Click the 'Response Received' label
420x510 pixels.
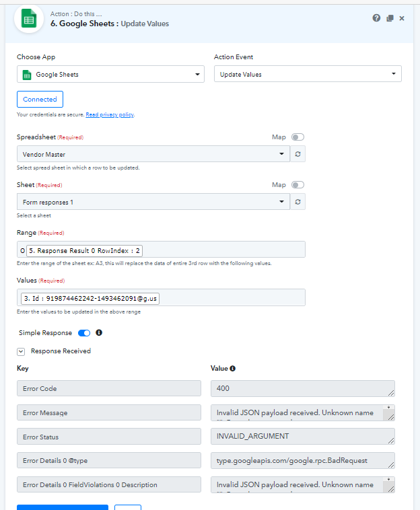pos(61,351)
